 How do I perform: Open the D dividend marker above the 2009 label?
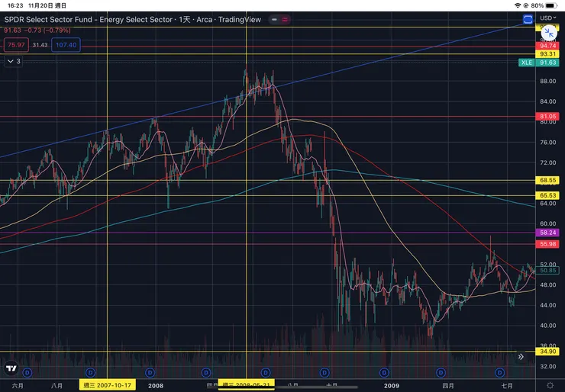384,373
